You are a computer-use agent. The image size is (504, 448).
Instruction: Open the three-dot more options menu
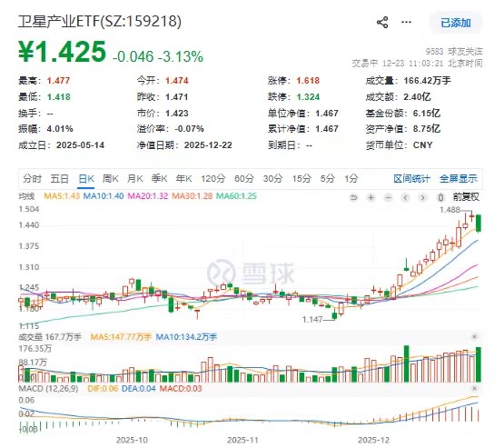coord(406,22)
